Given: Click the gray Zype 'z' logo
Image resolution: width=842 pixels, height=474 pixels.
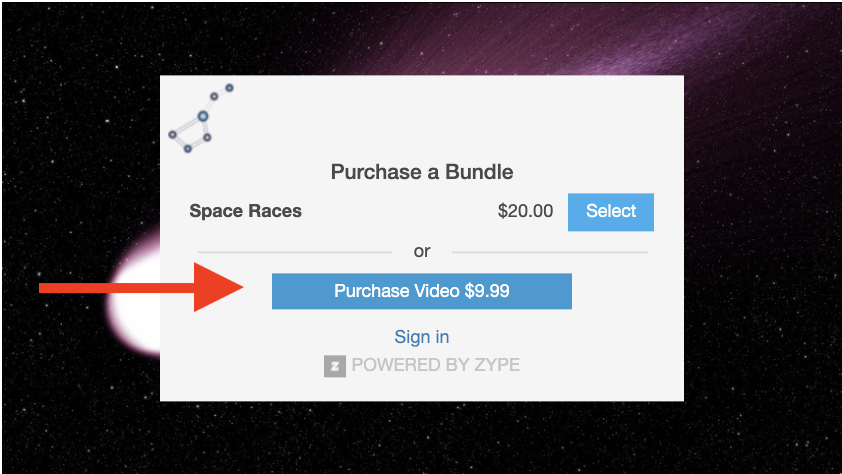Looking at the screenshot, I should pos(335,366).
